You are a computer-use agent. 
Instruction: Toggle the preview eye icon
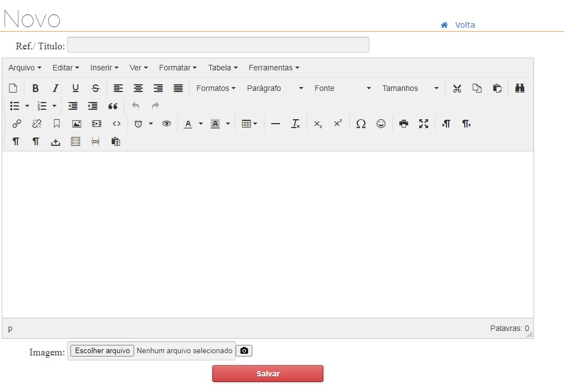pyautogui.click(x=166, y=124)
